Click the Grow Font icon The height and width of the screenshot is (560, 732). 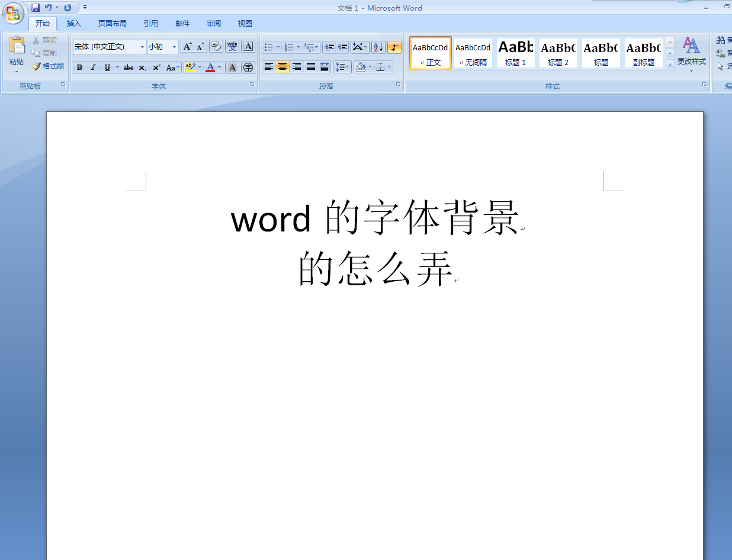[x=187, y=47]
